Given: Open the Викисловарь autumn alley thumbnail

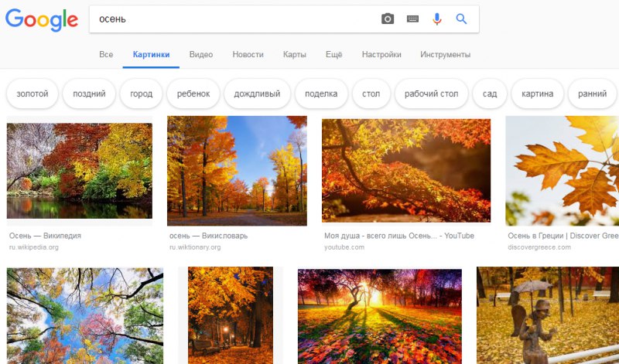Looking at the screenshot, I should (237, 171).
